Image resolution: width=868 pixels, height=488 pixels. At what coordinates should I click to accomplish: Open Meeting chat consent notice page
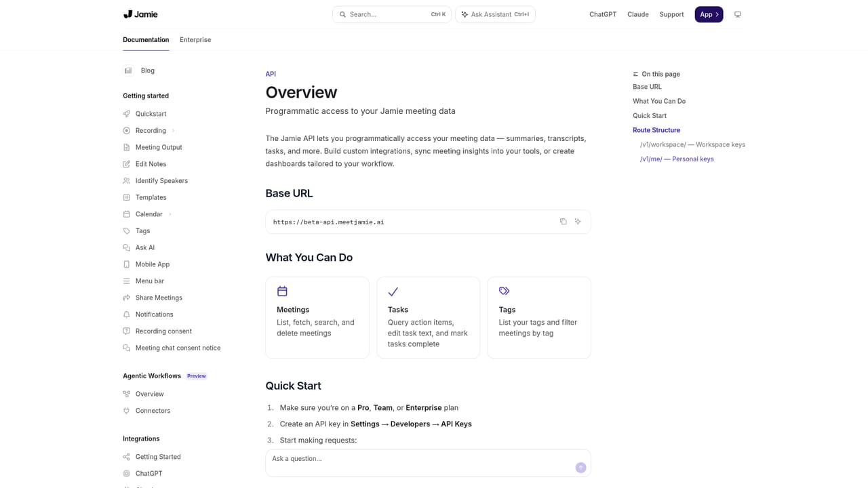(178, 348)
